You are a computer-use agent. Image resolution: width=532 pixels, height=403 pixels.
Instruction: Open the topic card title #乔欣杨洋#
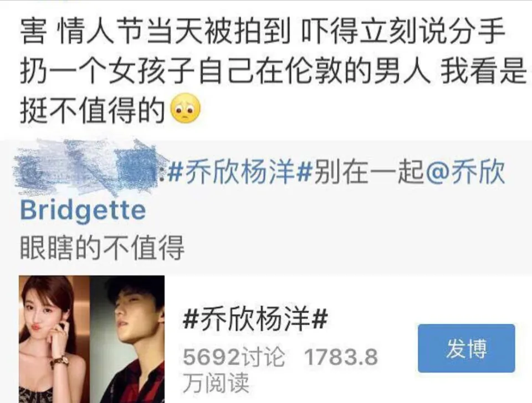pos(255,318)
